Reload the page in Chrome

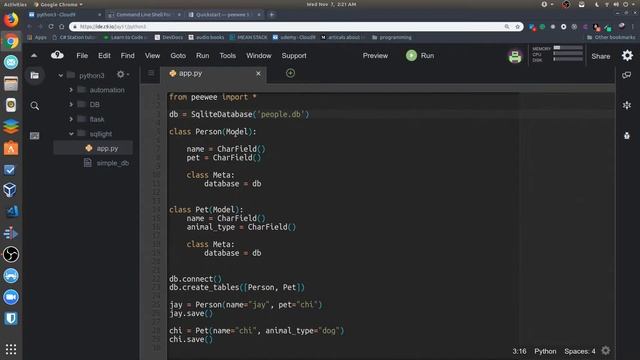tap(51, 27)
